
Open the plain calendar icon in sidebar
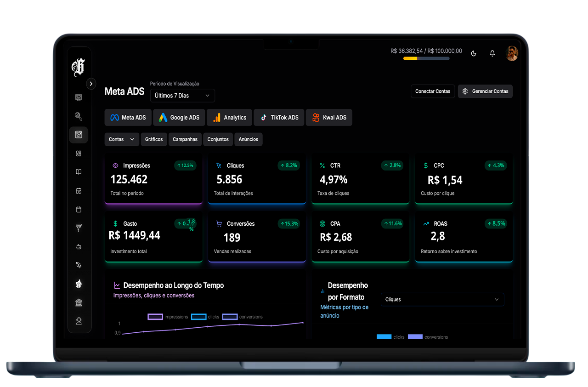click(x=79, y=210)
